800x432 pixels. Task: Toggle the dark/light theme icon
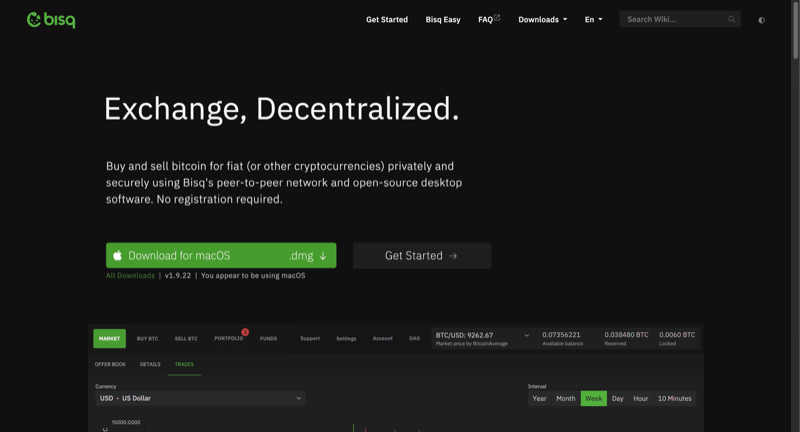point(761,20)
